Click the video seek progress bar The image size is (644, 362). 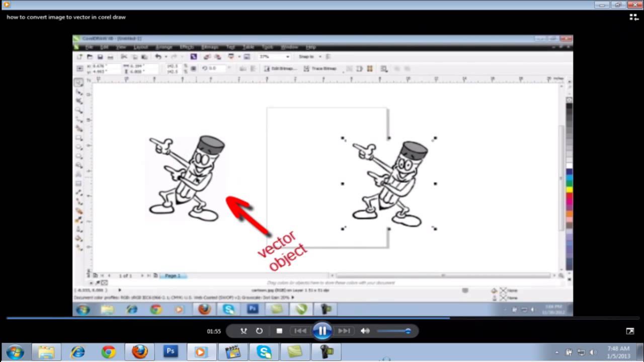pyautogui.click(x=322, y=318)
